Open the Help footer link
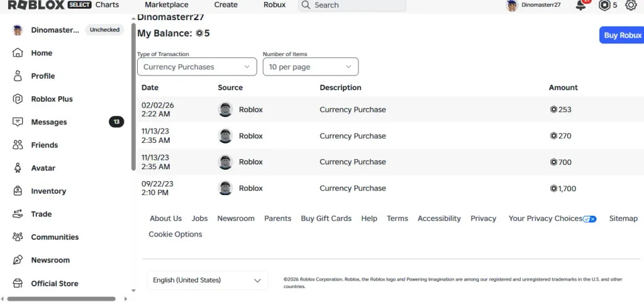The image size is (644, 302). pyautogui.click(x=369, y=218)
